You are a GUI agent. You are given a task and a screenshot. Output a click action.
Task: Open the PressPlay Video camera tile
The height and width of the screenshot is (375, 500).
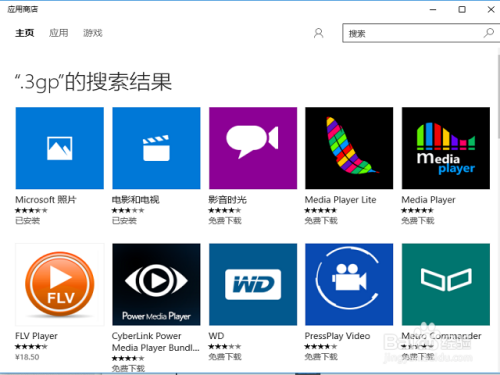point(349,284)
